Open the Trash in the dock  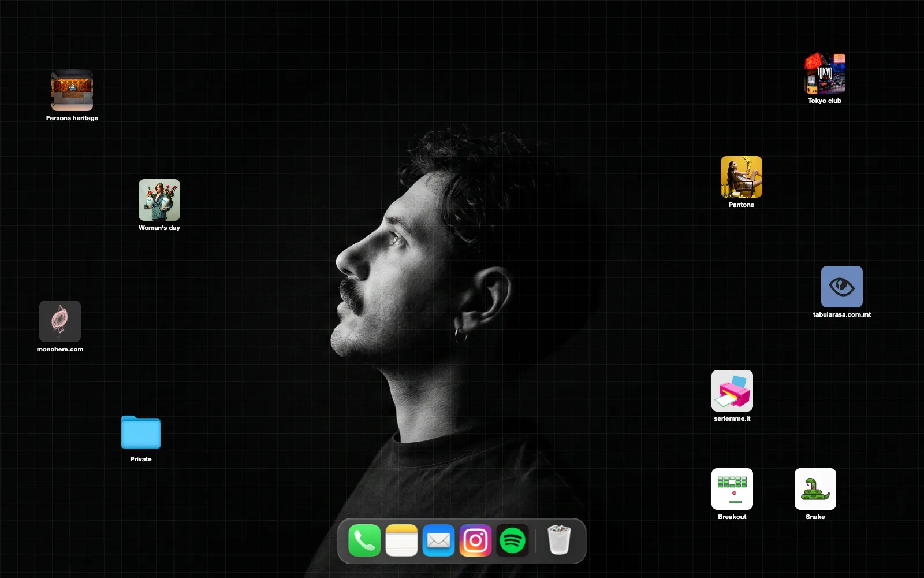[559, 540]
